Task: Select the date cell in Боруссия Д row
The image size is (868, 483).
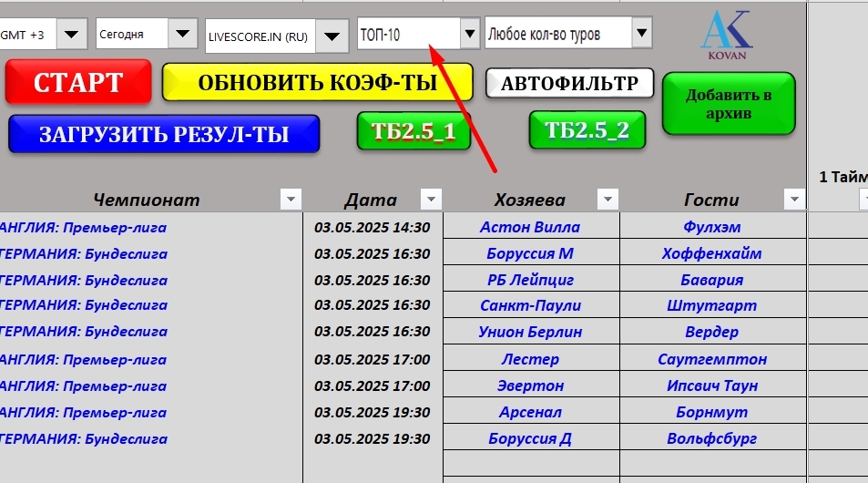Action: click(x=373, y=438)
